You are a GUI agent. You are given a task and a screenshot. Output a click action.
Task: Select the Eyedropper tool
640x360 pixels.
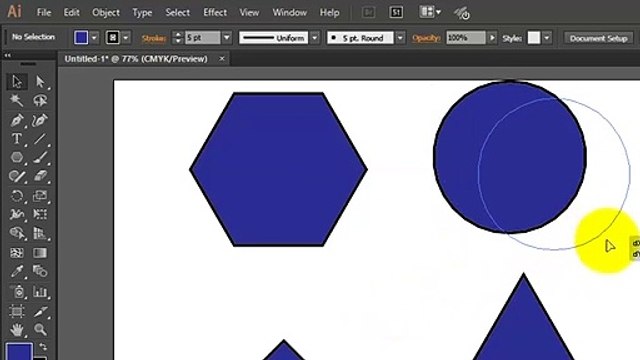click(17, 271)
